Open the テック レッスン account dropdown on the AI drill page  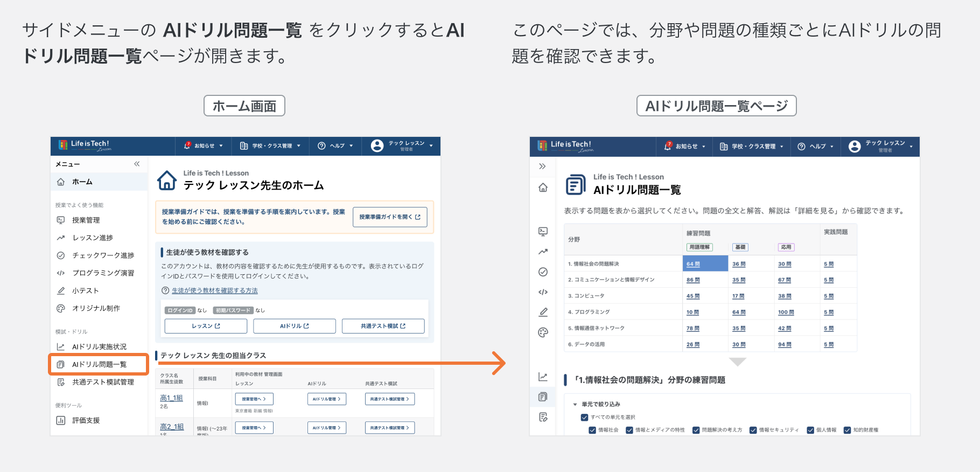pyautogui.click(x=881, y=146)
